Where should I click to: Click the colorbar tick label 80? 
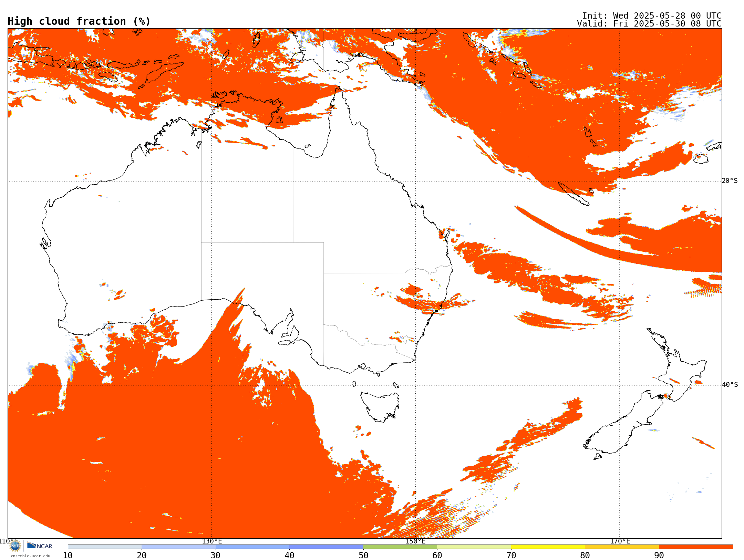(585, 556)
